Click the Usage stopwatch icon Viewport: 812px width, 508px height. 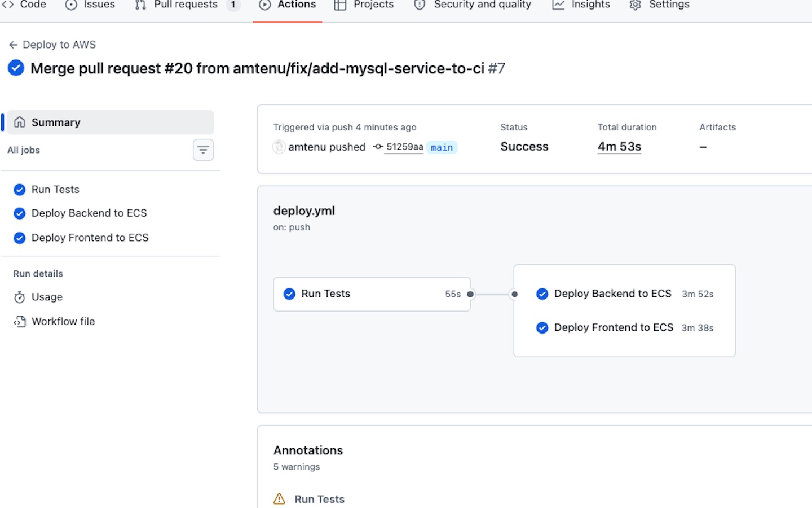click(20, 297)
